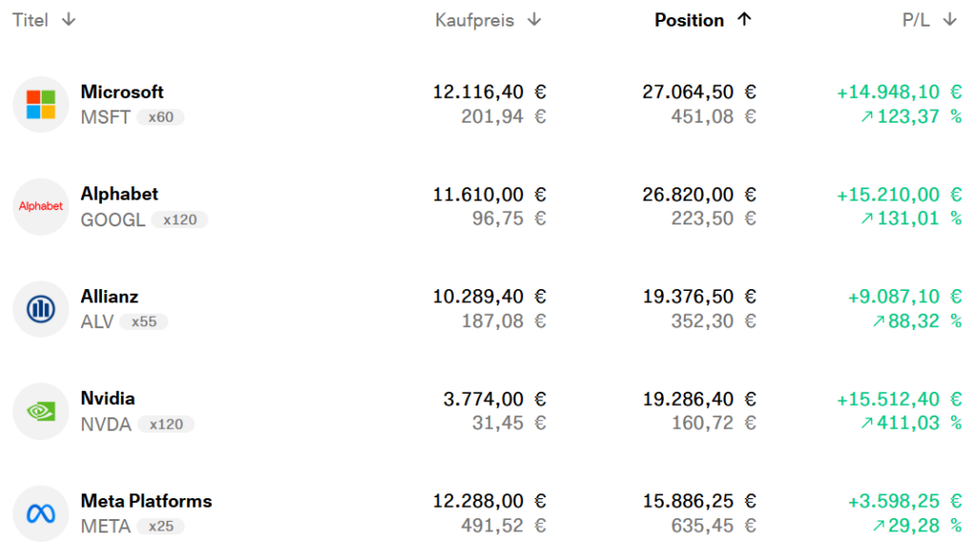
Task: Sort the list by P/L arrow
Action: (949, 20)
